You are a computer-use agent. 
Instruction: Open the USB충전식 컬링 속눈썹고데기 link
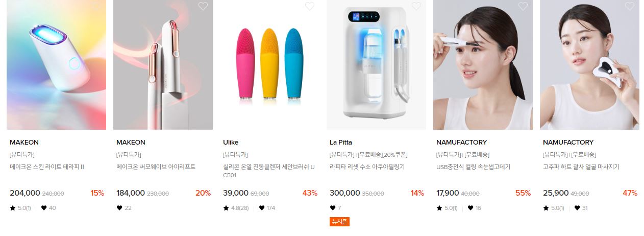(x=473, y=167)
